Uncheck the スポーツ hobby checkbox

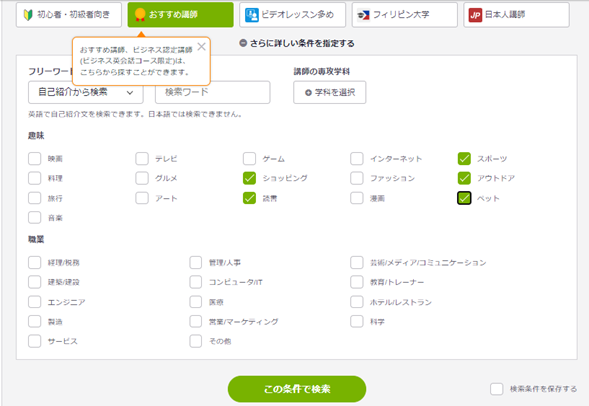(464, 158)
